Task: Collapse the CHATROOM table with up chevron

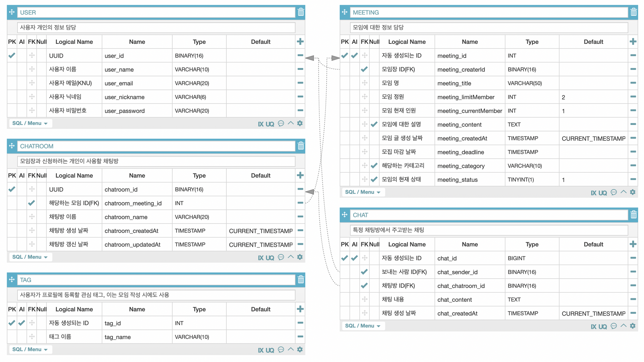Action: [x=290, y=257]
